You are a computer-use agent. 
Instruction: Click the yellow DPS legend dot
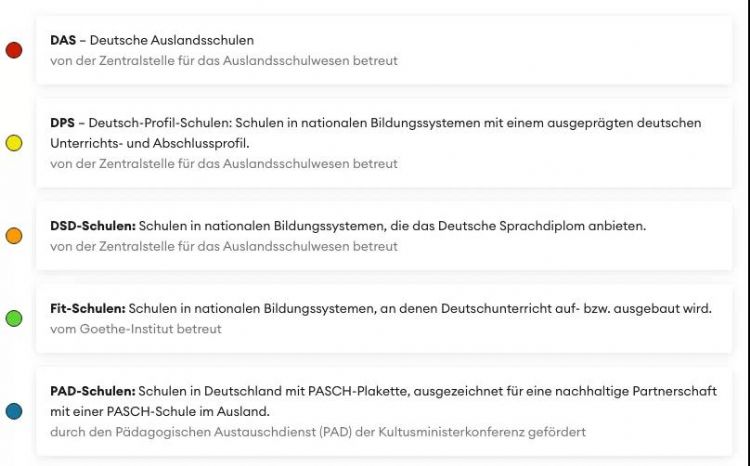tap(14, 143)
